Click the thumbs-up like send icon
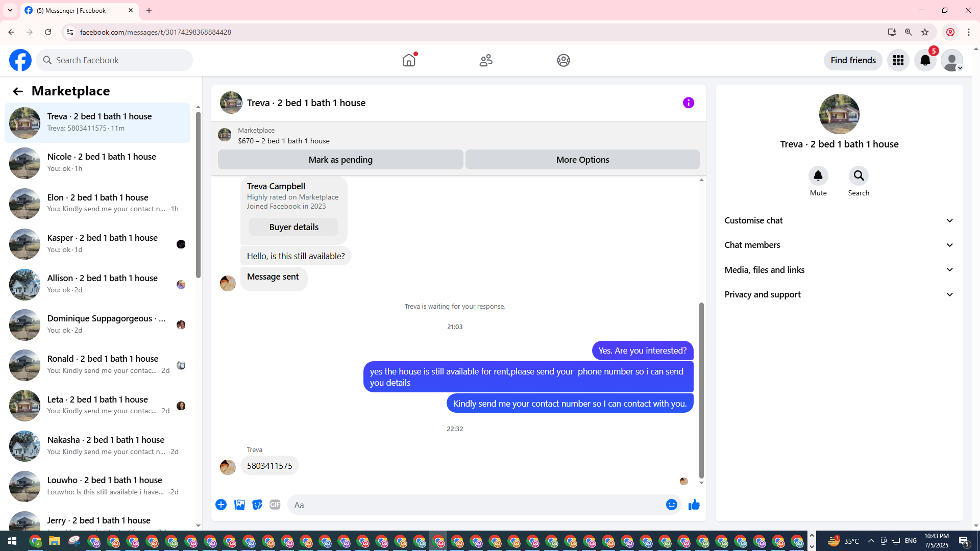The image size is (980, 551). tap(694, 505)
